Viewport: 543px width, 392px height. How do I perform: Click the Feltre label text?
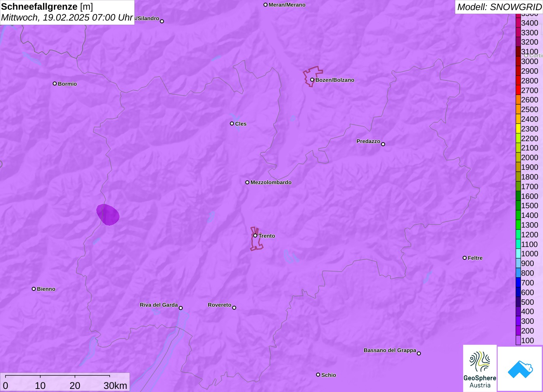pyautogui.click(x=475, y=258)
